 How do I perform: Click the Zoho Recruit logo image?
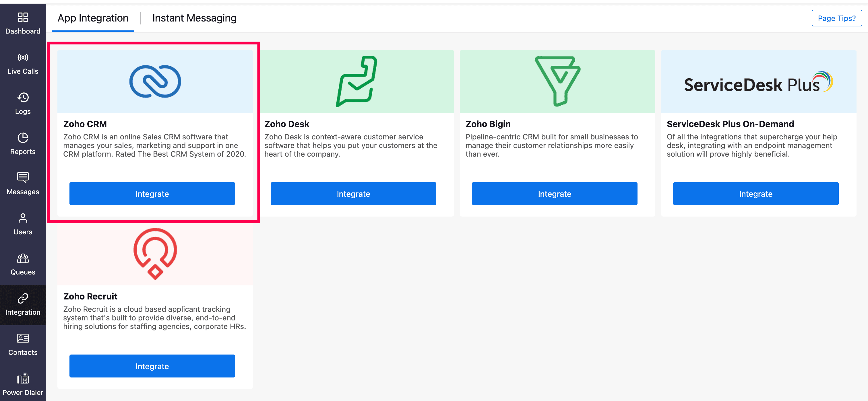coord(155,253)
